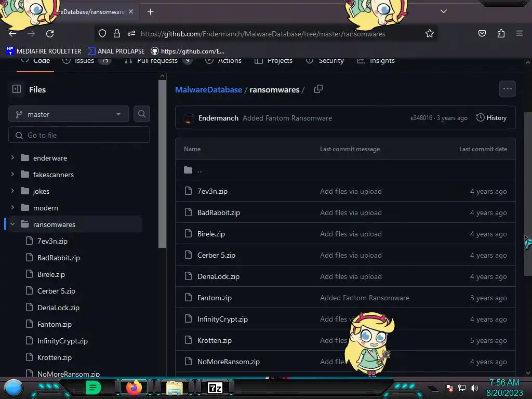Expand the fakescanners folder
This screenshot has height=399, width=532.
[12, 175]
